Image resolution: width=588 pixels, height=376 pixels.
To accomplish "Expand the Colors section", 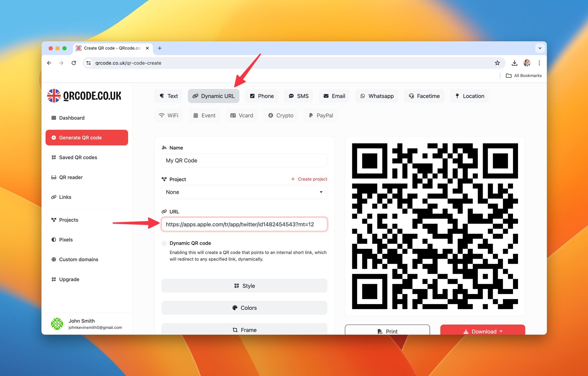I will pos(244,308).
